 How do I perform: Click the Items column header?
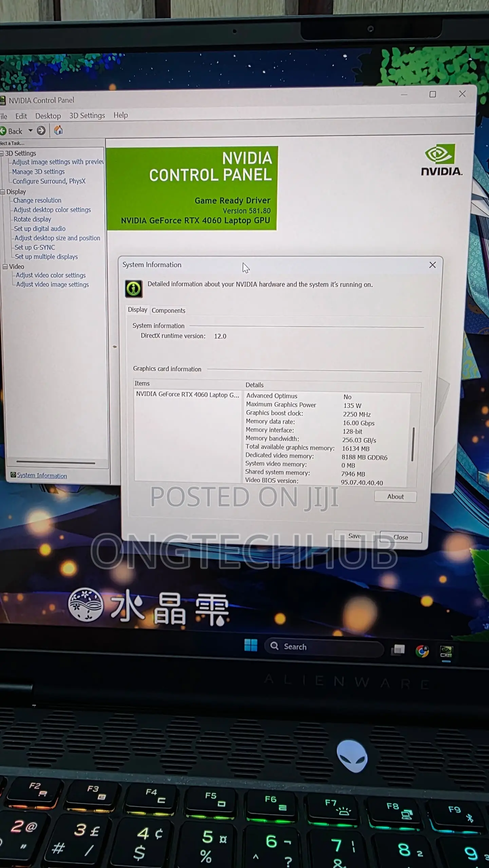(187, 384)
